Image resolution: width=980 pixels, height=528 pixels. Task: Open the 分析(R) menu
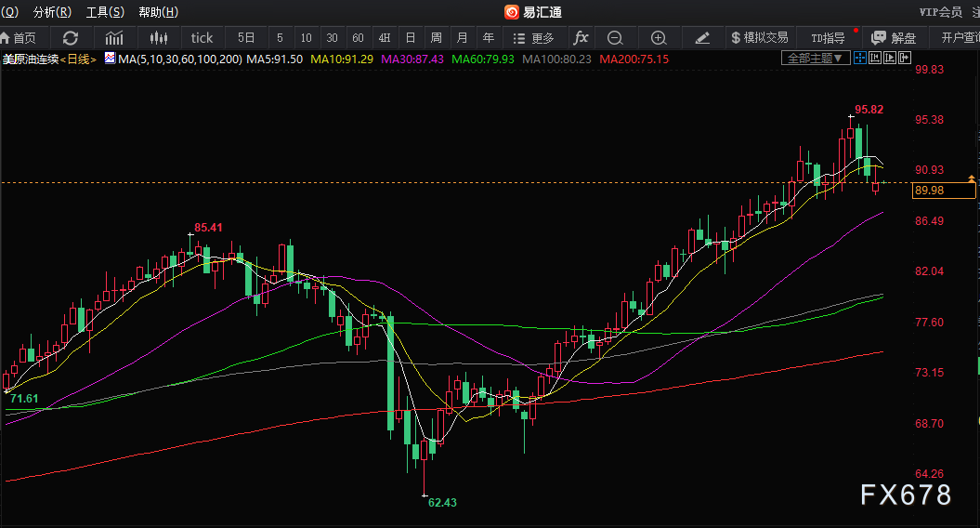53,12
